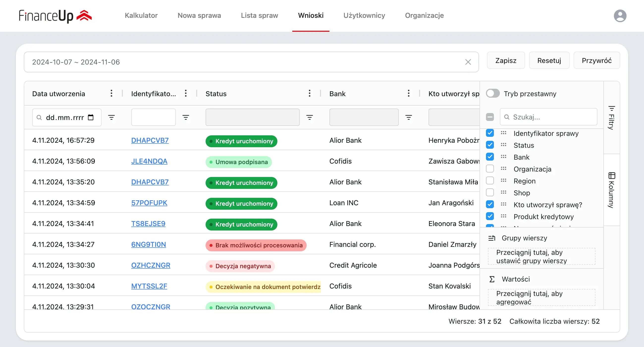Focus the Szukaj column search field
Image resolution: width=644 pixels, height=347 pixels.
pyautogui.click(x=548, y=117)
